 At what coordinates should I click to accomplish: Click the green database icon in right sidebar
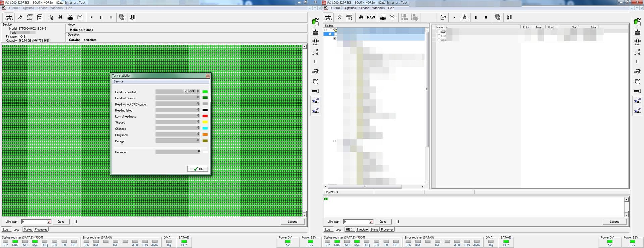[x=637, y=22]
